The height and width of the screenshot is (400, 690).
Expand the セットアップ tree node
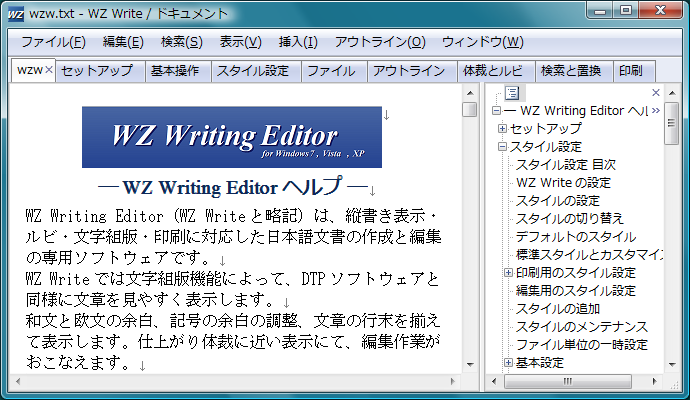click(502, 128)
